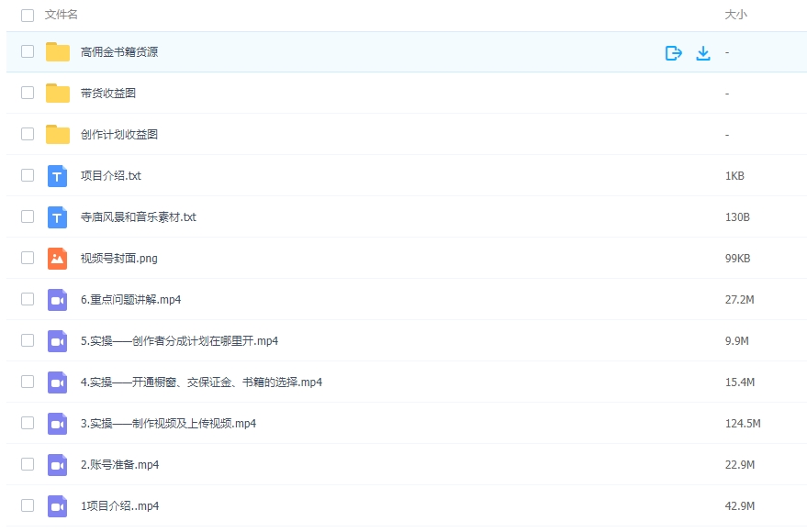The image size is (807, 532).
Task: Click the video icon of 1项目介绍..mp4
Action: [x=58, y=505]
